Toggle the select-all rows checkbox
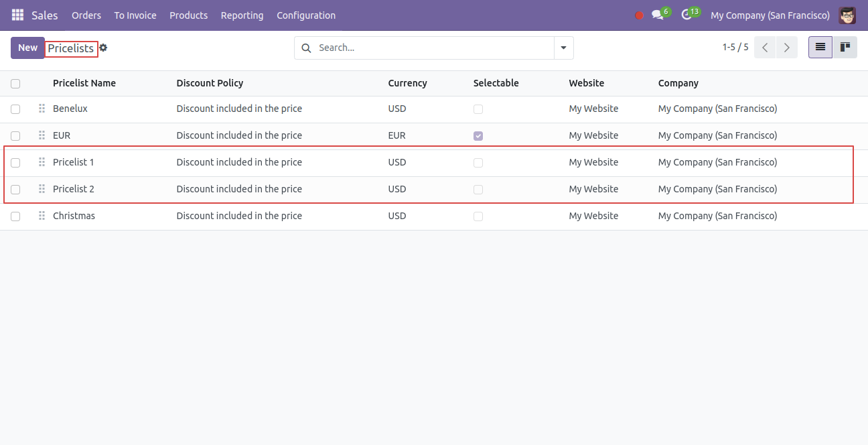This screenshot has height=445, width=868. [15, 84]
